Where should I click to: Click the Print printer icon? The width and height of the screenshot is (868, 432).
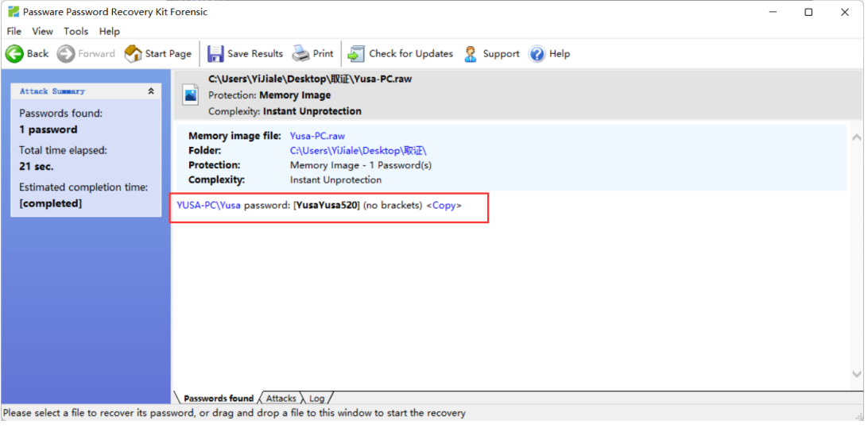(x=300, y=54)
